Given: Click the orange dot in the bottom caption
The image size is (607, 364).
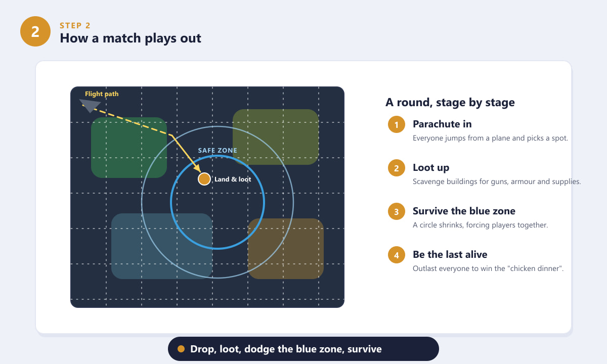Looking at the screenshot, I should pos(181,349).
